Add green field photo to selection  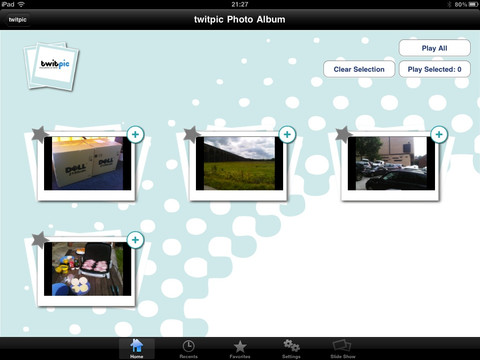pyautogui.click(x=287, y=135)
